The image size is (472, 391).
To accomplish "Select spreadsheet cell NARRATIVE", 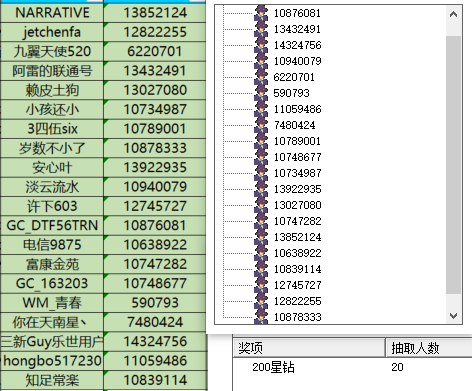I will (52, 13).
